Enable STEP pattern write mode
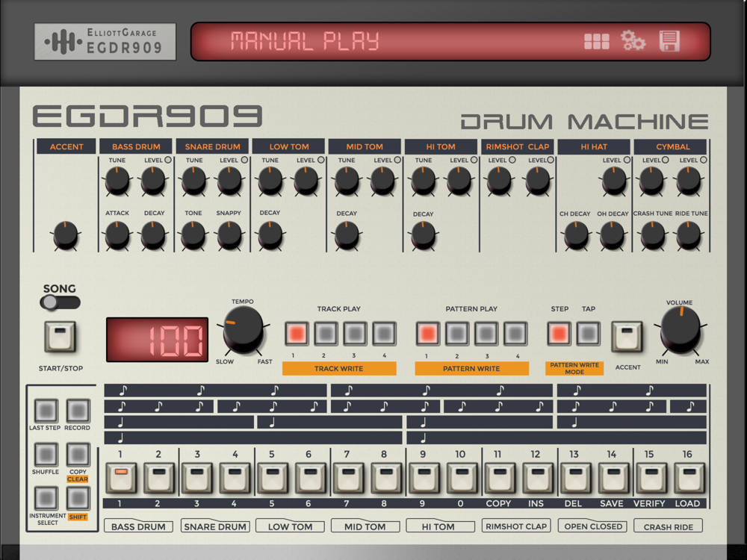The image size is (747, 560). pyautogui.click(x=559, y=333)
